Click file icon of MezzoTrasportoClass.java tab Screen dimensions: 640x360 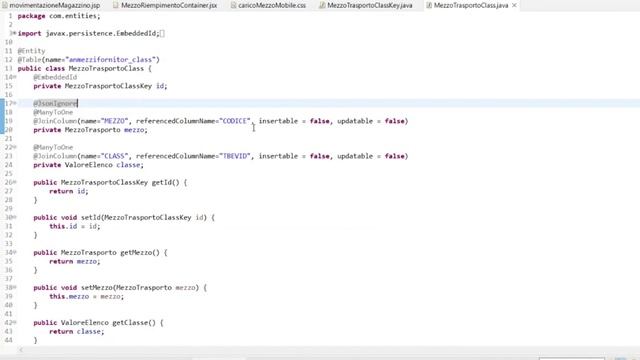(x=429, y=5)
